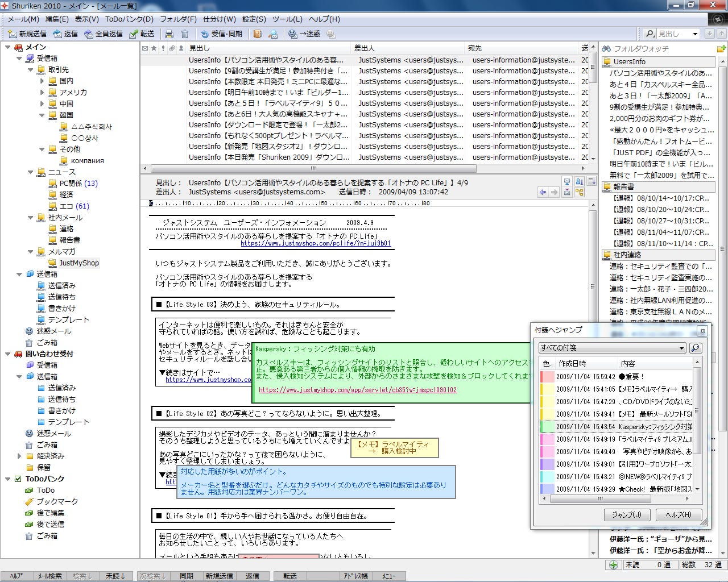Mark as spam with →迷惑 icon

[x=304, y=34]
